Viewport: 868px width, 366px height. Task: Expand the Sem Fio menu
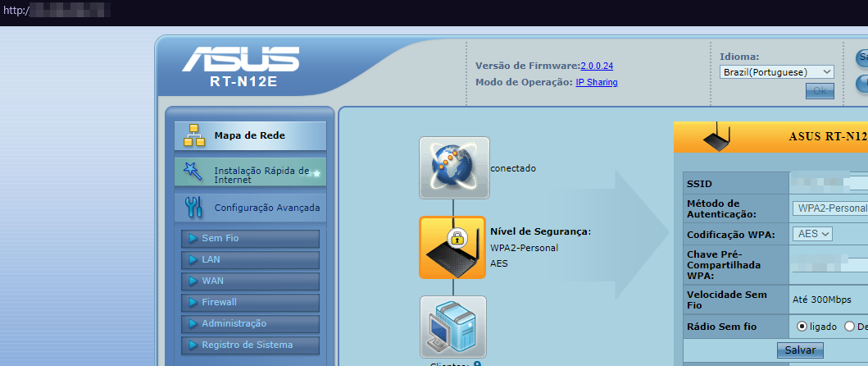point(250,239)
